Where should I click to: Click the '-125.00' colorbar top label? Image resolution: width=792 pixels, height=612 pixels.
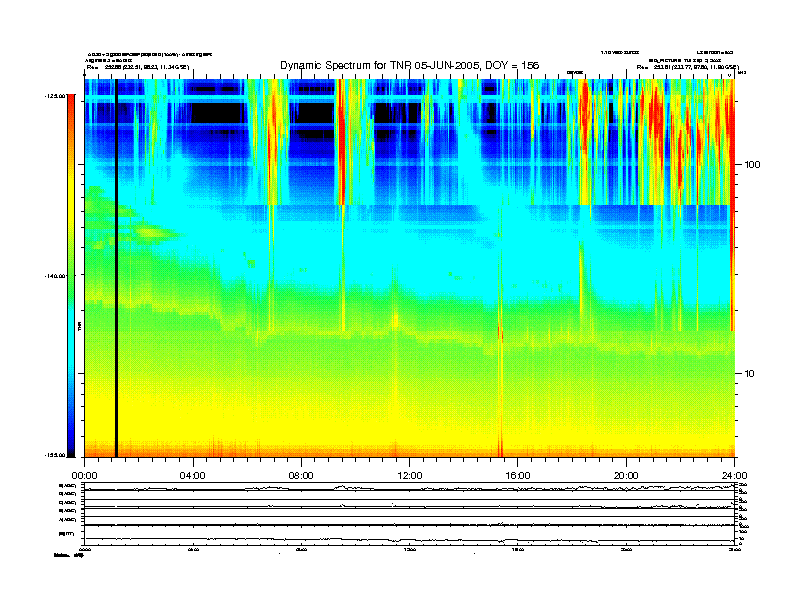(55, 95)
